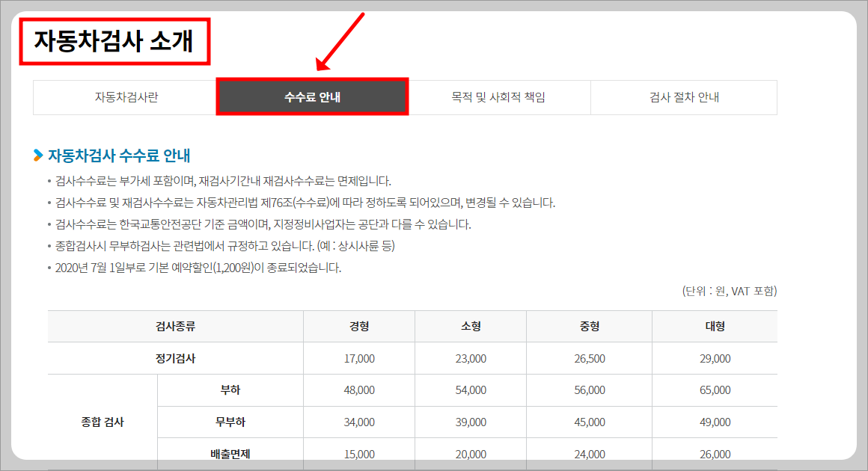
Task: Select the 경형 column header
Action: click(x=358, y=327)
